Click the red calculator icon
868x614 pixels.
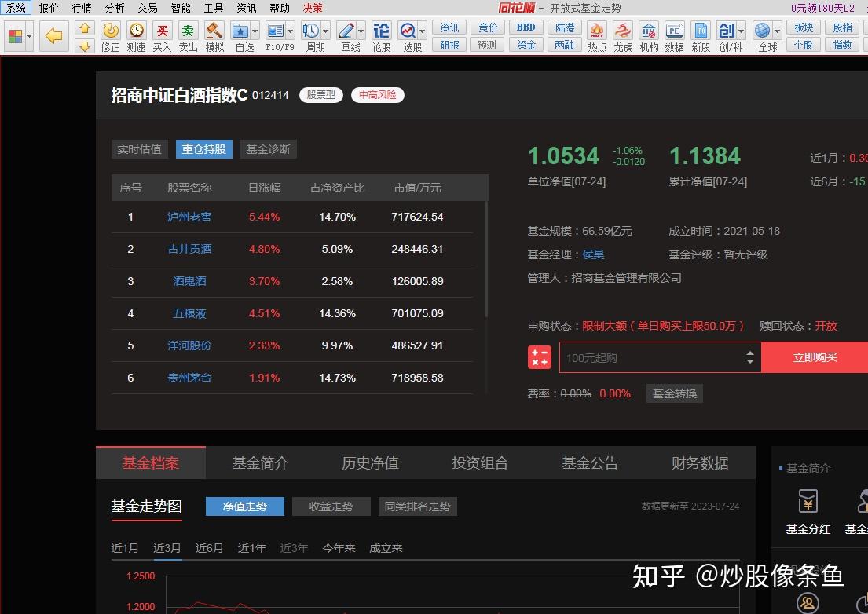coord(539,357)
